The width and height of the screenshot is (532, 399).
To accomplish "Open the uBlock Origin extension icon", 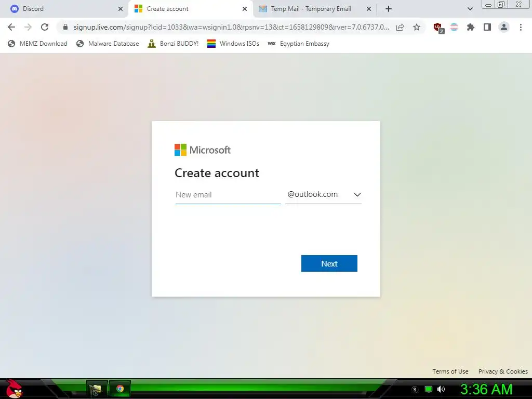I will click(x=438, y=28).
